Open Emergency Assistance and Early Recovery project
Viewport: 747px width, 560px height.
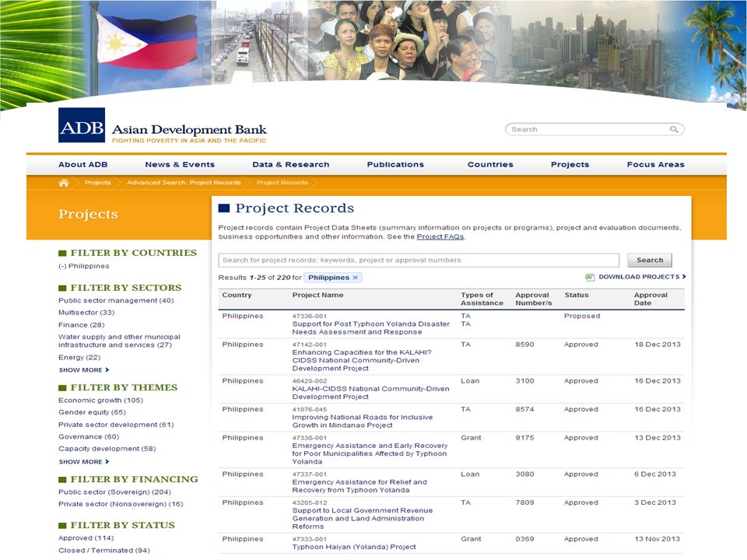(x=370, y=453)
